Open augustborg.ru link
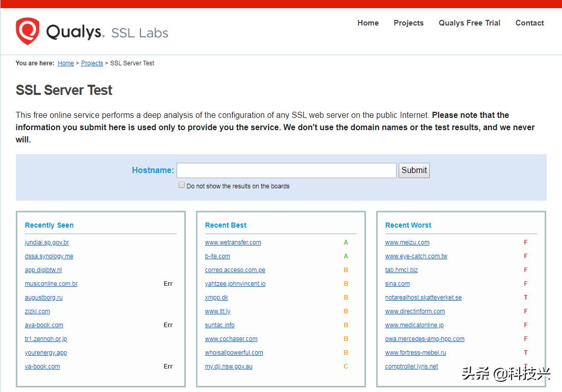The height and width of the screenshot is (392, 562). (43, 298)
